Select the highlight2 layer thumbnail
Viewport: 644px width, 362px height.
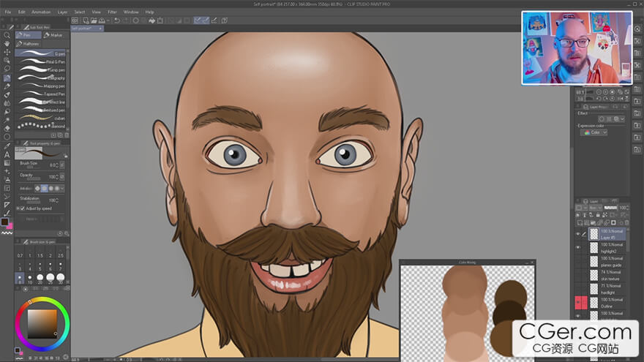[x=594, y=248]
